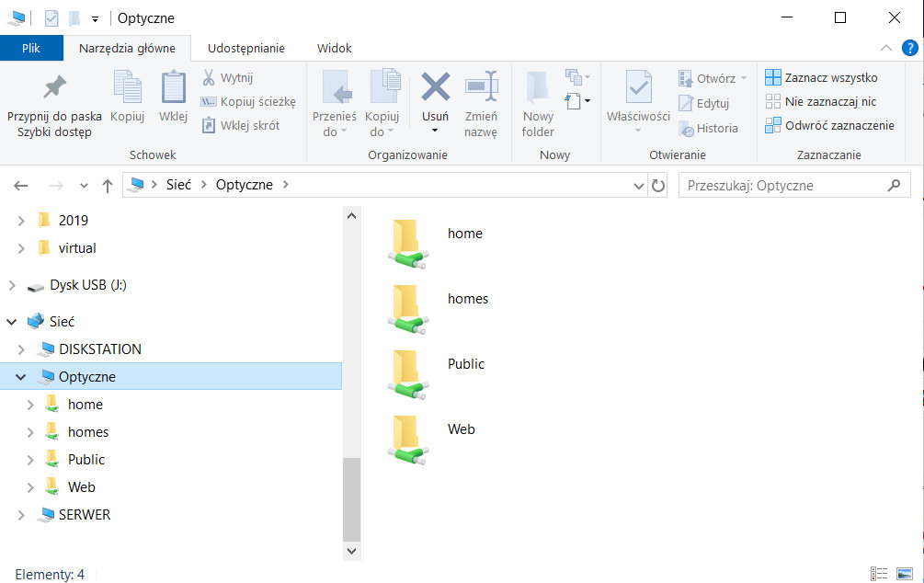Viewport: 924px width, 583px height.
Task: Pin item to Szybki dostęp
Action: pos(54,105)
